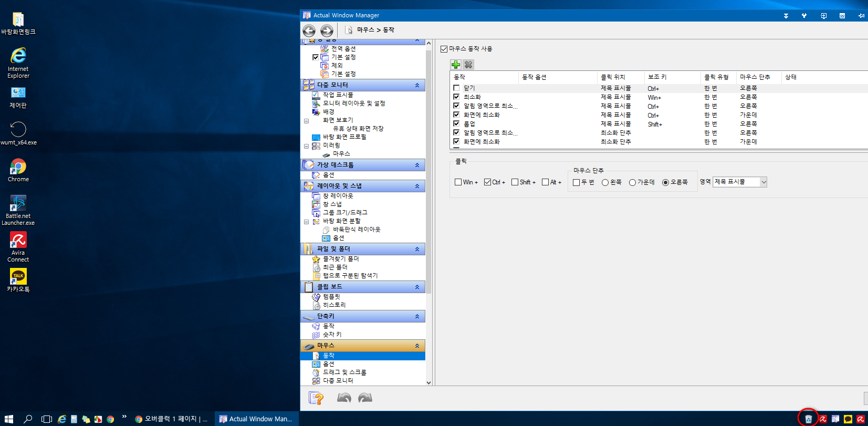Screen dimensions: 868x426
Task: Sort by the 클릭 위치 column header
Action: pos(621,77)
